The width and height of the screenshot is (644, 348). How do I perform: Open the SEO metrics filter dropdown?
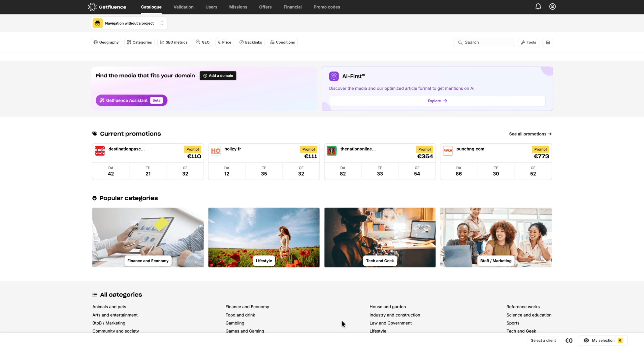pyautogui.click(x=174, y=42)
